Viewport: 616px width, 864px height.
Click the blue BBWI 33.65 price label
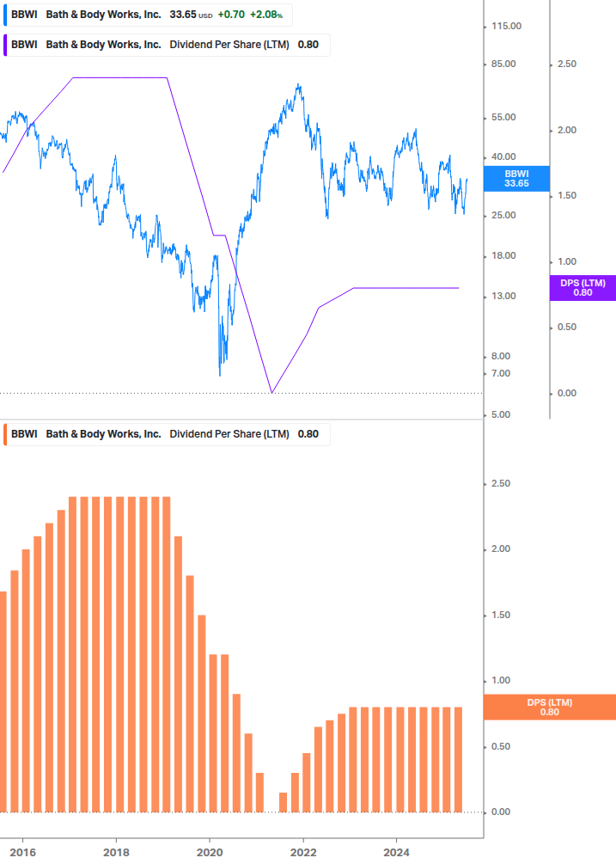coord(516,179)
